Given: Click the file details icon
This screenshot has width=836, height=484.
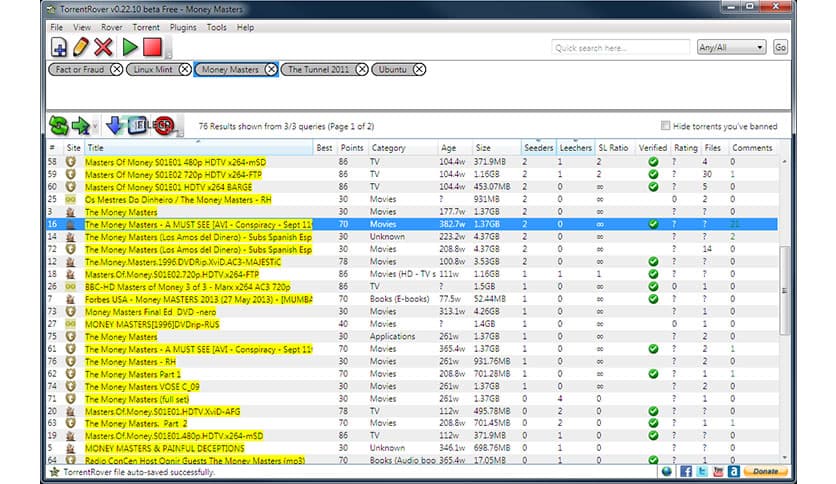Looking at the screenshot, I should 138,126.
